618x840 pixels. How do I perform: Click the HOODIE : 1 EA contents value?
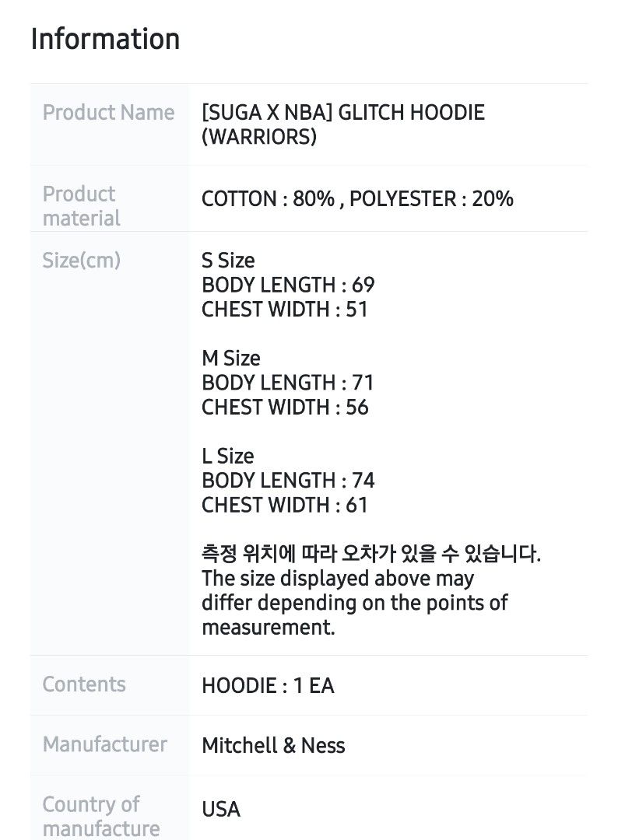pyautogui.click(x=268, y=686)
